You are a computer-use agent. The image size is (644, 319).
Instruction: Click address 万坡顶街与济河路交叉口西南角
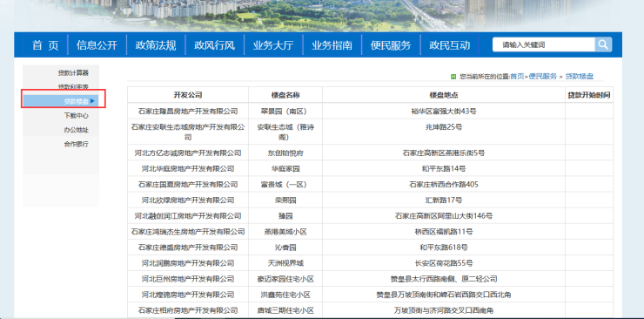(444, 310)
